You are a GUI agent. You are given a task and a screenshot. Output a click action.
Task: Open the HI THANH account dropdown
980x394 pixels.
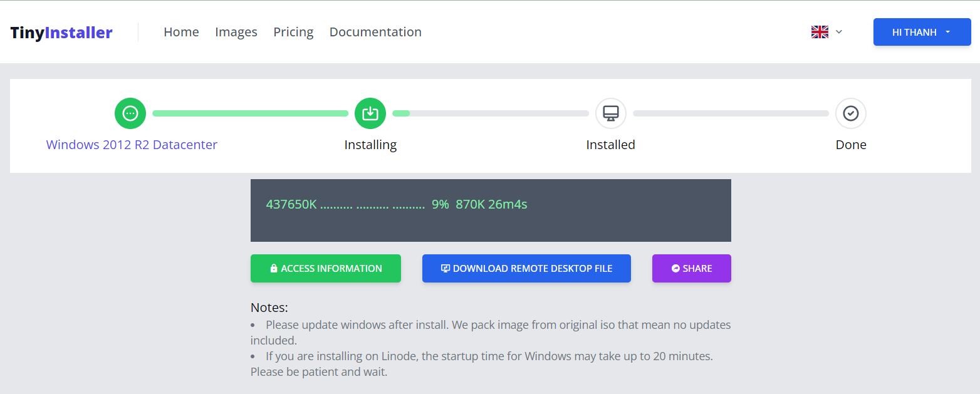[922, 32]
